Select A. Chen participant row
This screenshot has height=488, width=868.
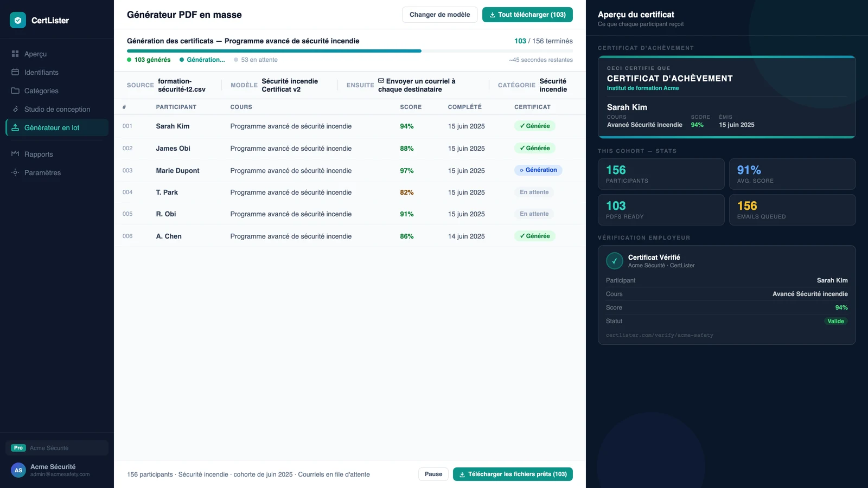(350, 236)
